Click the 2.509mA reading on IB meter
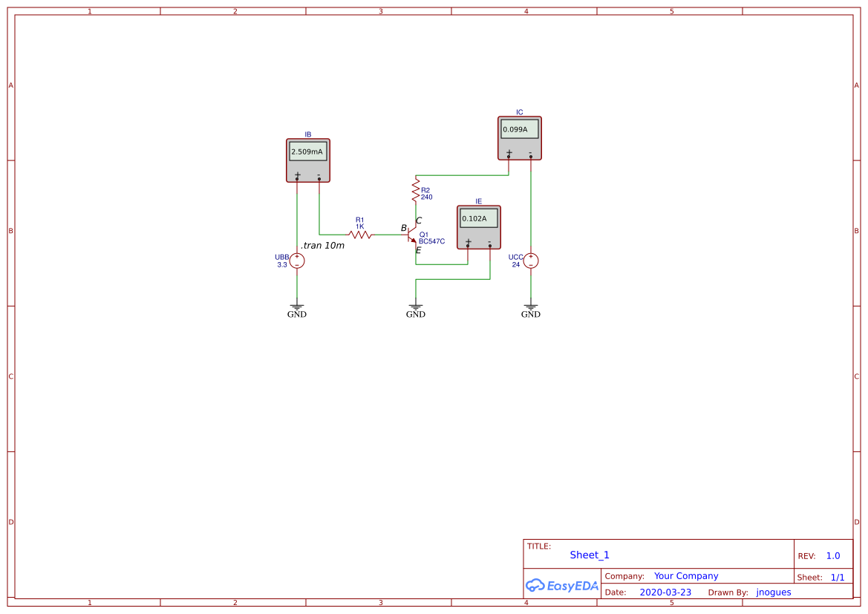868x614 pixels. coord(307,151)
